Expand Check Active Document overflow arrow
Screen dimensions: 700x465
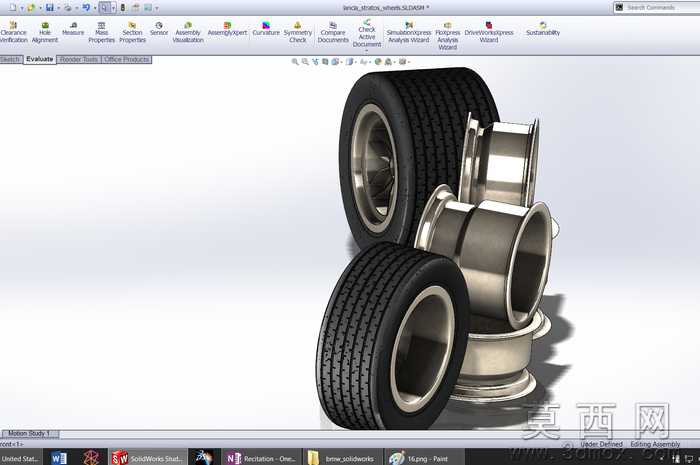367,50
